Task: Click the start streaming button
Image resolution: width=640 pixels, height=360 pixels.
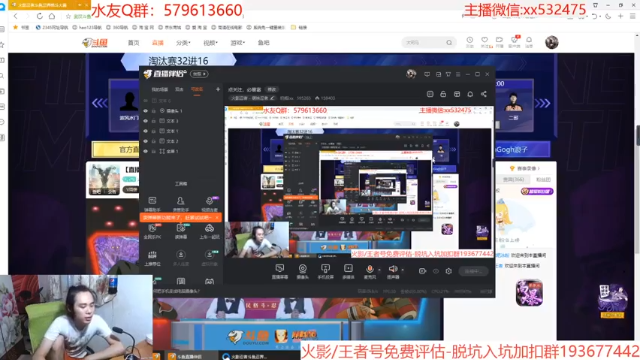Action: point(473,271)
